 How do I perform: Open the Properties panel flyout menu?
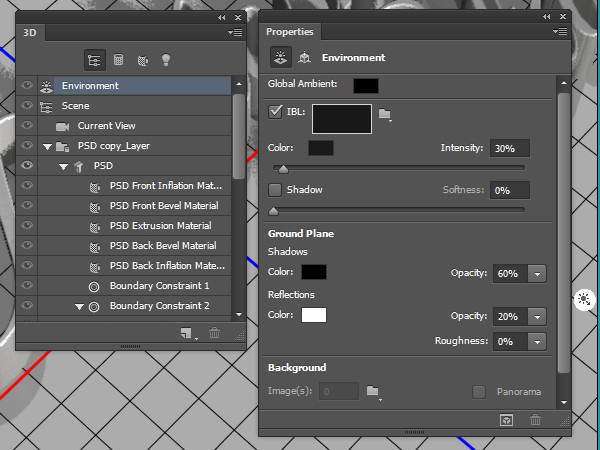click(x=564, y=33)
